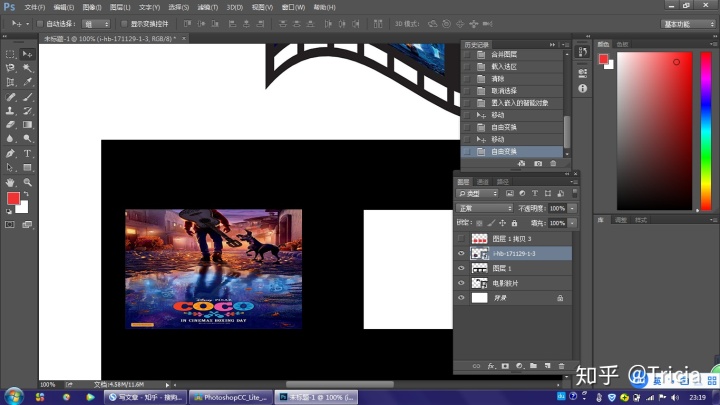This screenshot has width=720, height=405.
Task: Select the Healing Brush tool
Action: pyautogui.click(x=10, y=97)
